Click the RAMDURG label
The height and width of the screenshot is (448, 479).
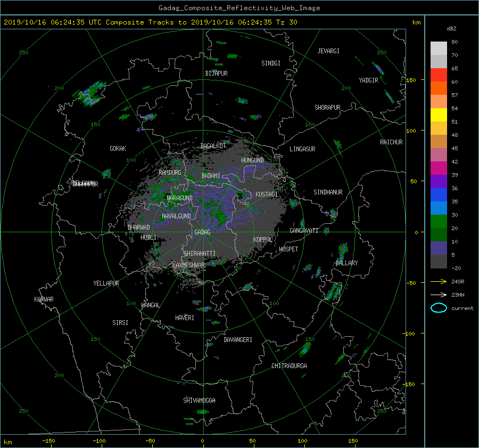coord(170,173)
